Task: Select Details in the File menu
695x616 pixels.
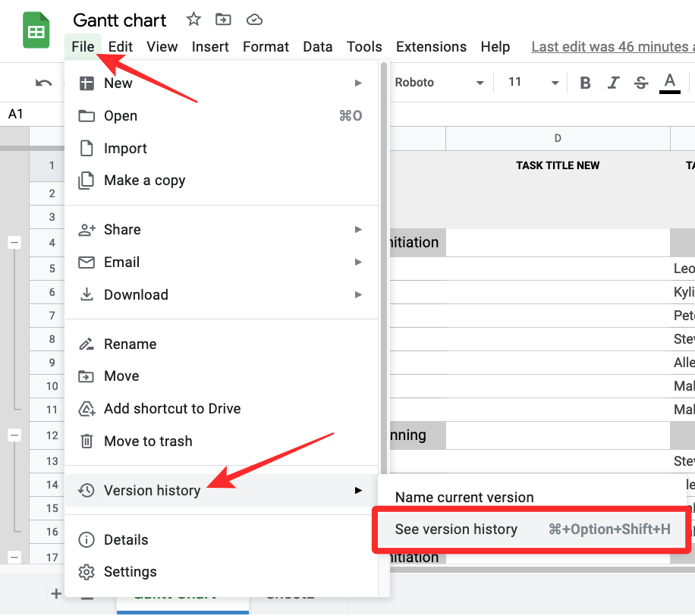Action: coord(222,540)
